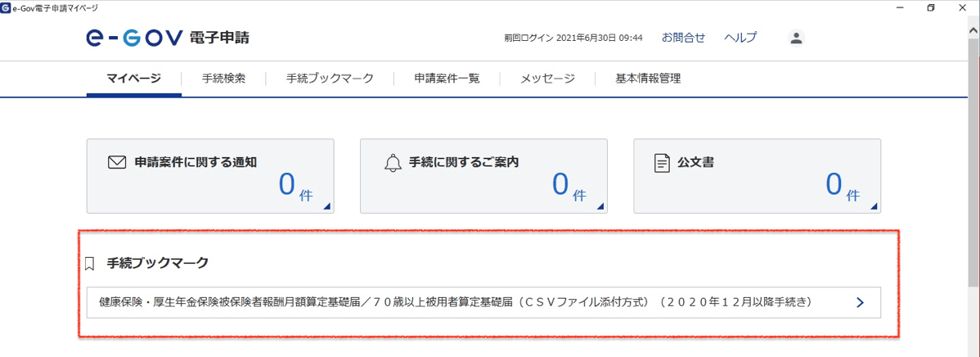
Task: Click the 0 件 count on procedure guidance card
Action: tap(569, 187)
